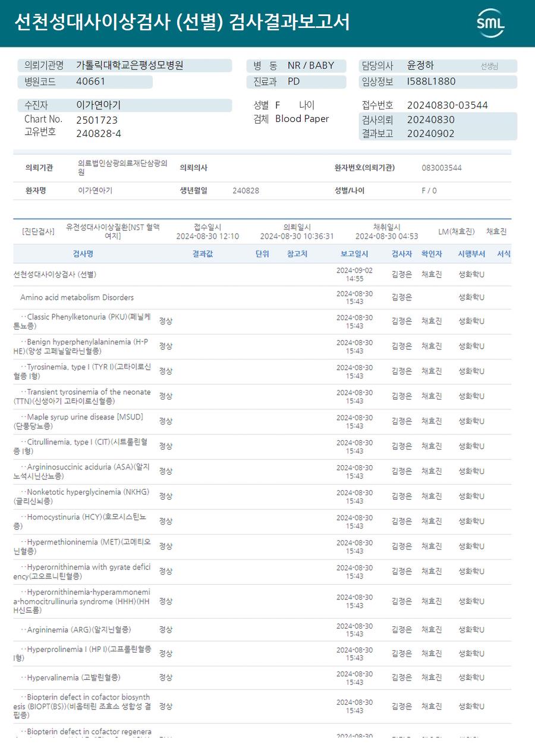
Task: Click the '참고치' column header
Action: (x=297, y=254)
